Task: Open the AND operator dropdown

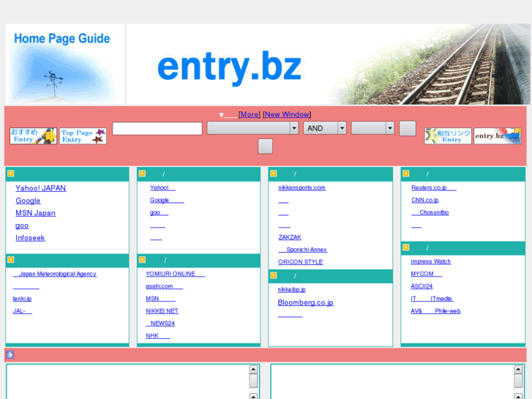Action: [325, 128]
